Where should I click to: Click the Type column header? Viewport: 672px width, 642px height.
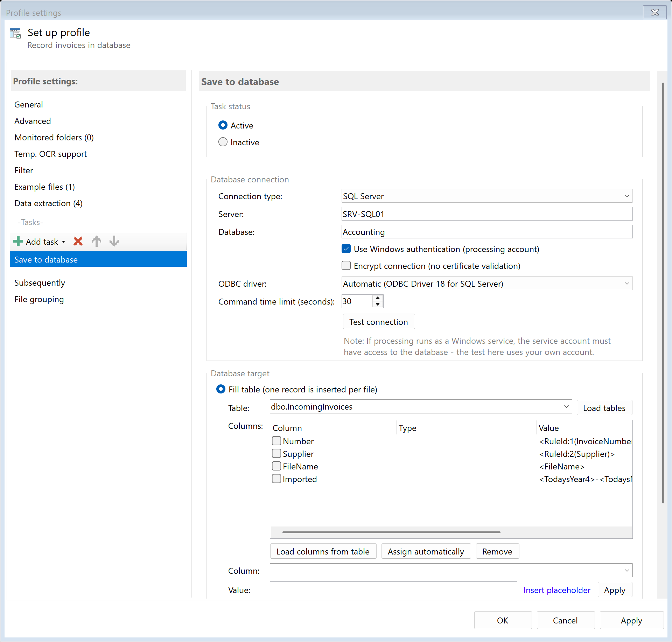466,428
